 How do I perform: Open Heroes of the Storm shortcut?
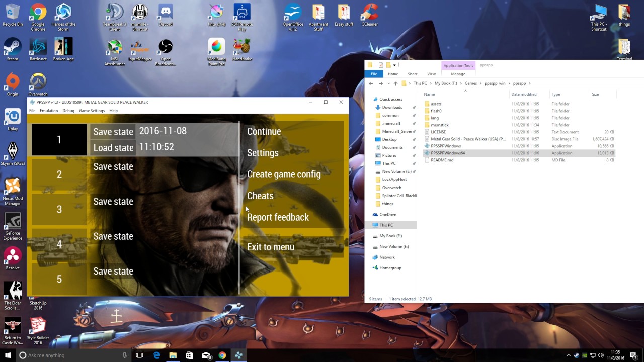click(63, 17)
